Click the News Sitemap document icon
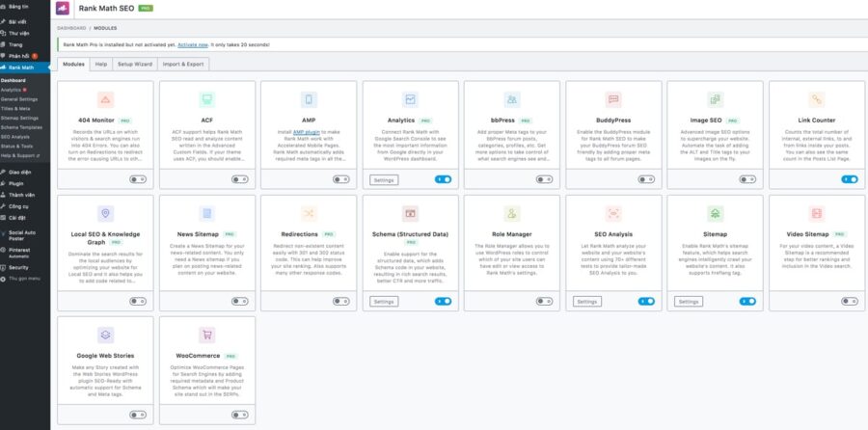The width and height of the screenshot is (868, 430). (207, 214)
